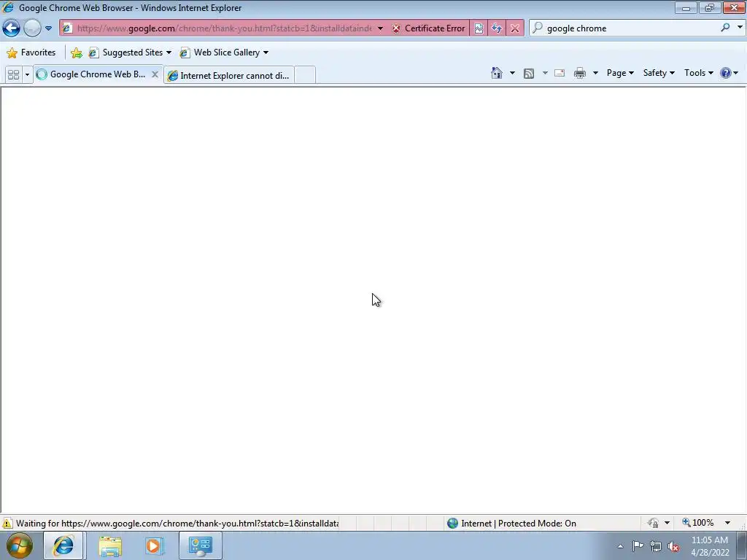Add page to Favorites bar icon
747x560 pixels.
pyautogui.click(x=76, y=52)
